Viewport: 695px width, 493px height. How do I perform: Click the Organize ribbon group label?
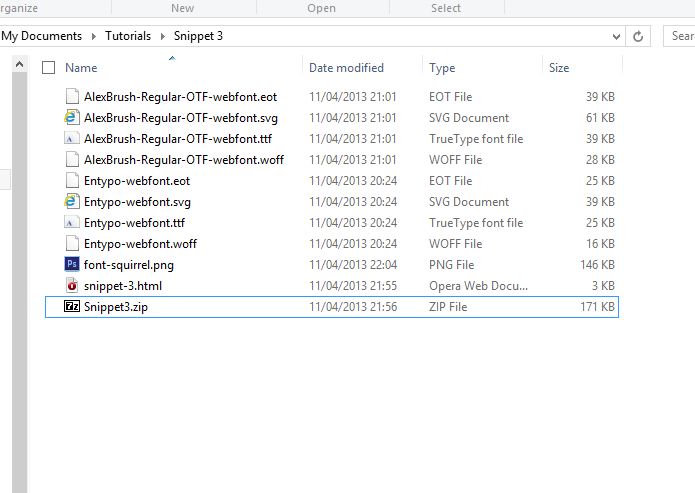tap(19, 8)
